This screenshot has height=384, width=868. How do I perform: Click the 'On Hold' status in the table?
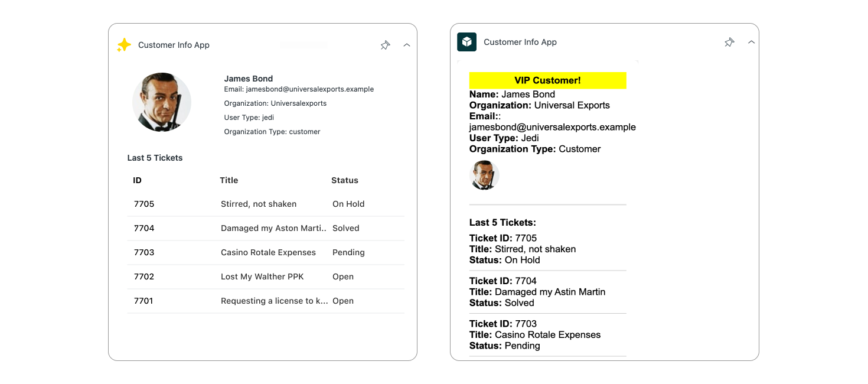[348, 204]
